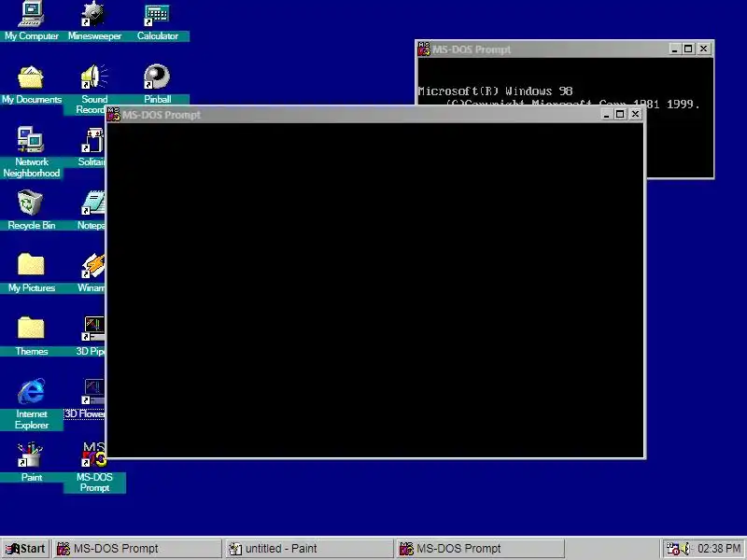
Task: Click the task scheduler tray icon
Action: 672,549
